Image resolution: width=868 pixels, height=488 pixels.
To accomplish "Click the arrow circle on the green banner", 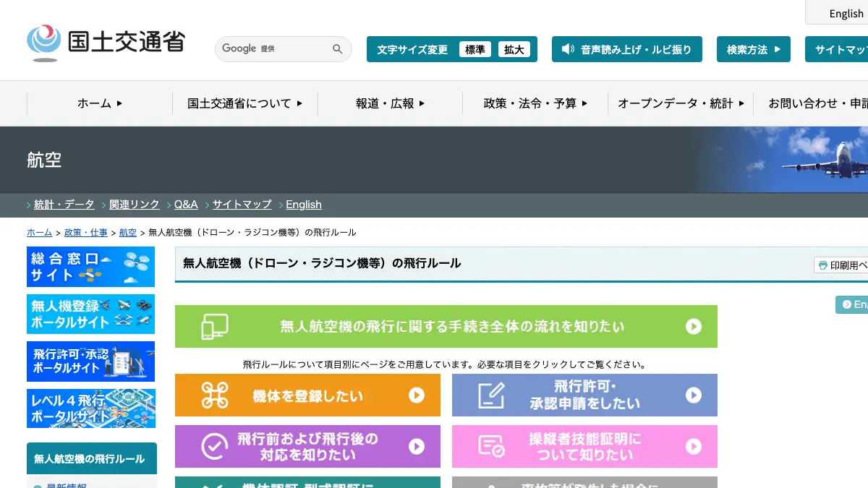I will click(x=694, y=327).
